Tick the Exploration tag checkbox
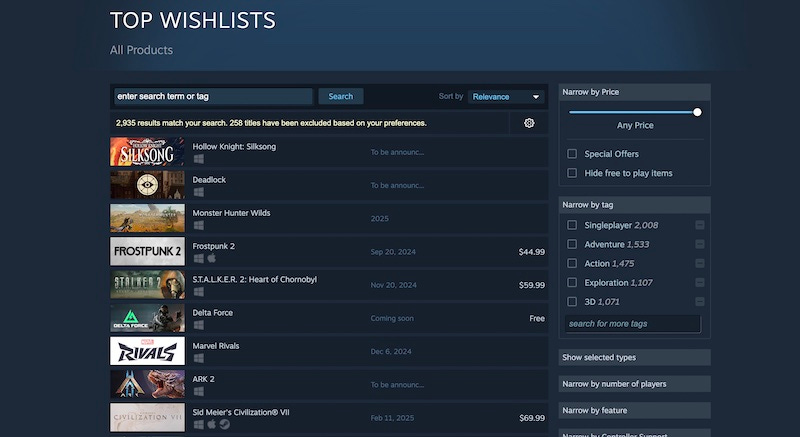 pos(572,282)
